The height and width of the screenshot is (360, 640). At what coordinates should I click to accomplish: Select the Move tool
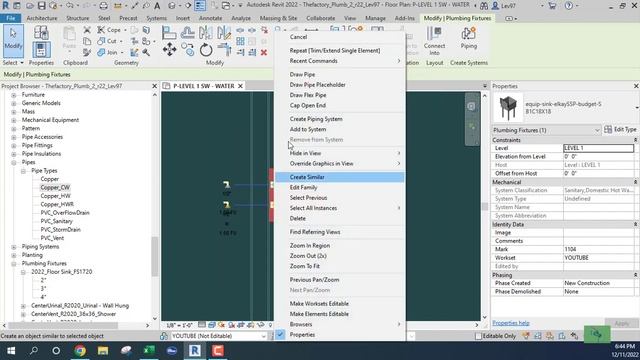point(169,50)
